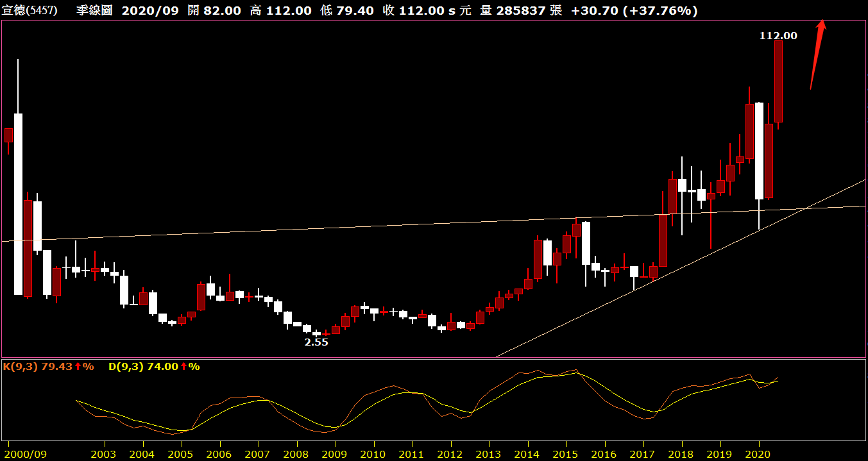
Task: Click the latest tall red candle reaching 112.00
Action: (x=778, y=81)
